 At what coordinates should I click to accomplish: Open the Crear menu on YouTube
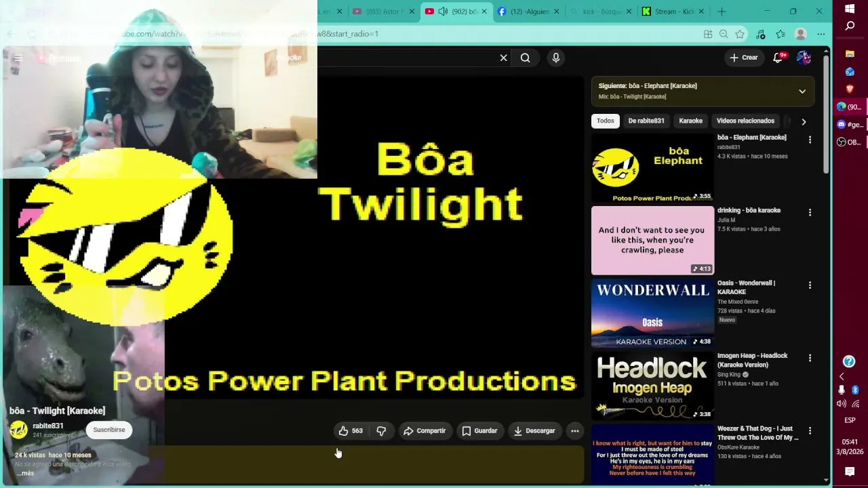(x=744, y=58)
